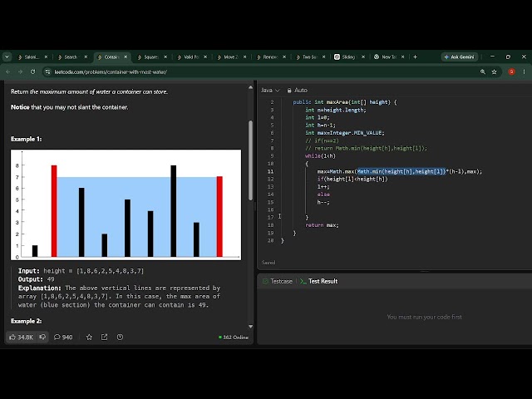This screenshot has height=399, width=532.
Task: View site information icon in address bar
Action: coord(48,72)
